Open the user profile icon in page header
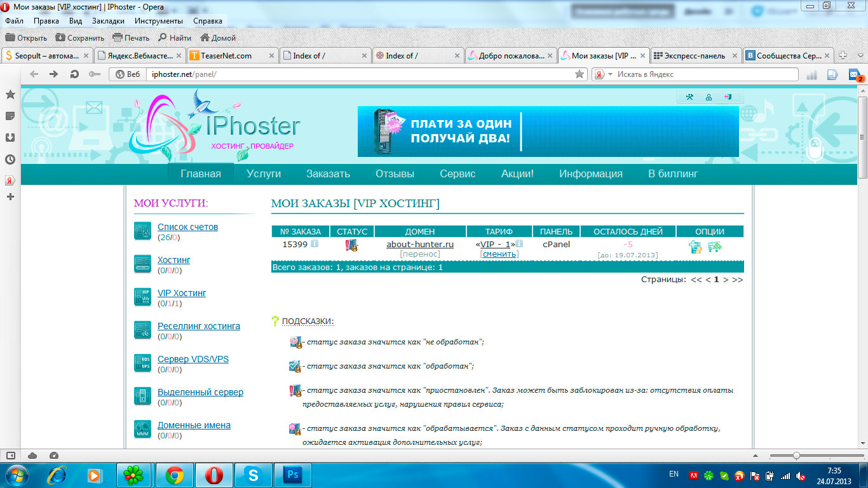Viewport: 868px width, 488px height. [709, 97]
